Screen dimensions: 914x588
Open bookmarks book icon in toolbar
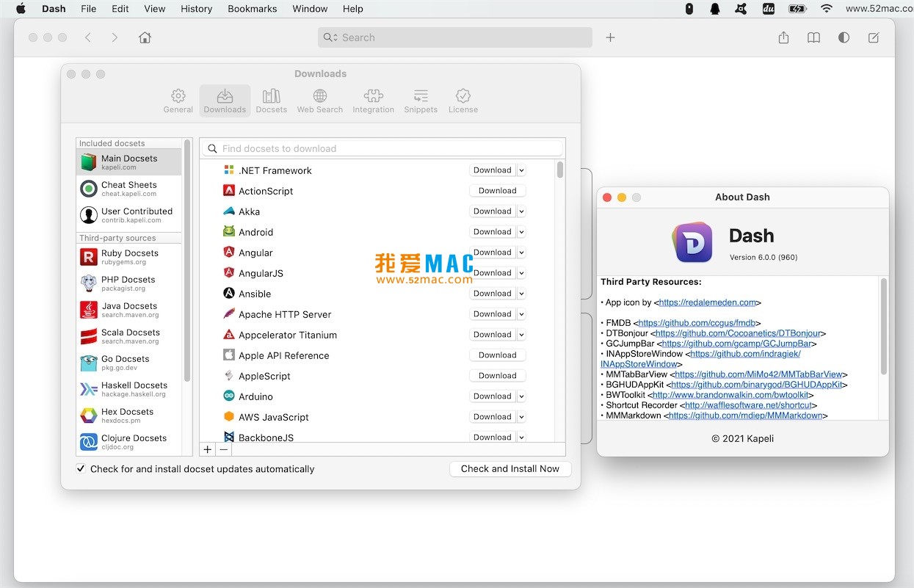coord(813,37)
